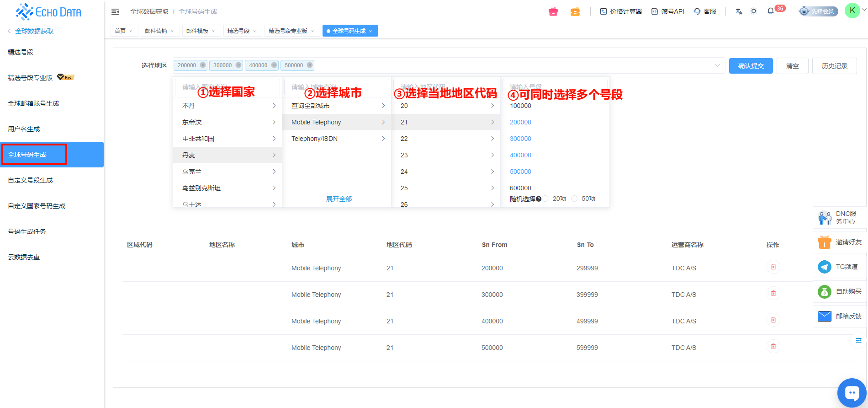The width and height of the screenshot is (868, 408).
Task: Open the chat support bubble
Action: [x=852, y=392]
